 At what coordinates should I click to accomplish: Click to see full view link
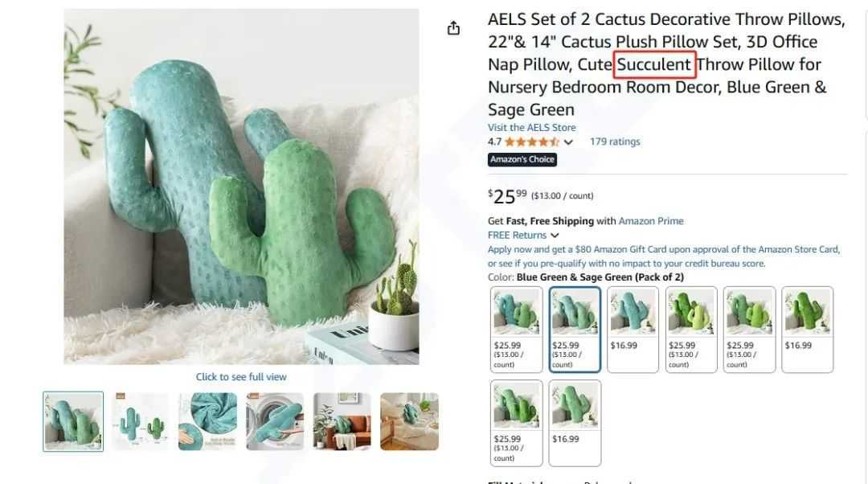pos(241,377)
